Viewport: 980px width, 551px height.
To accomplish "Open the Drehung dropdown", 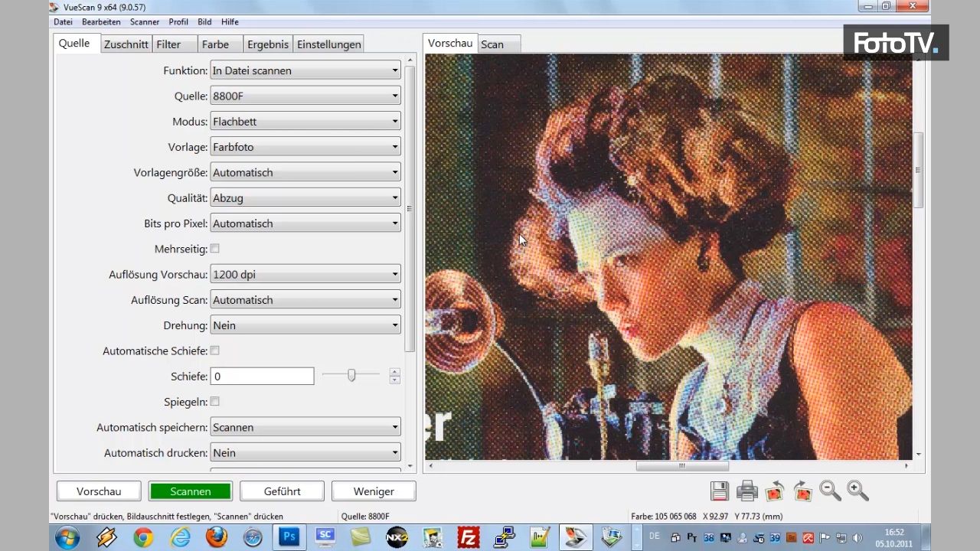I will (x=305, y=325).
